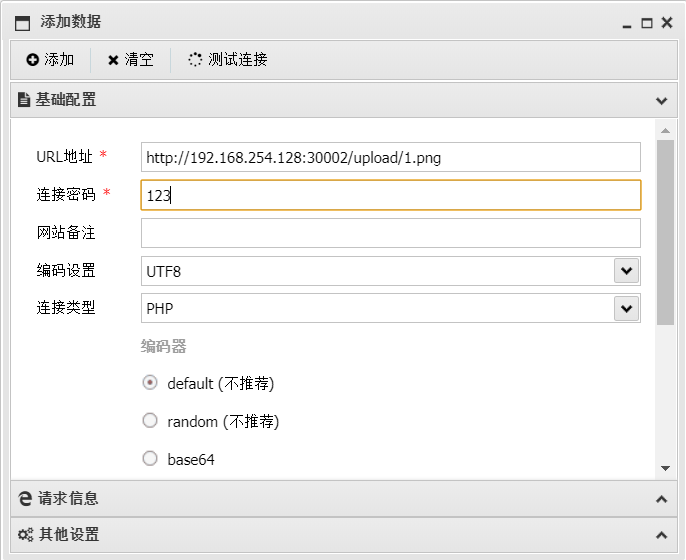This screenshot has width=686, height=560.
Task: Click the scrollbar up arrow
Action: (x=665, y=130)
